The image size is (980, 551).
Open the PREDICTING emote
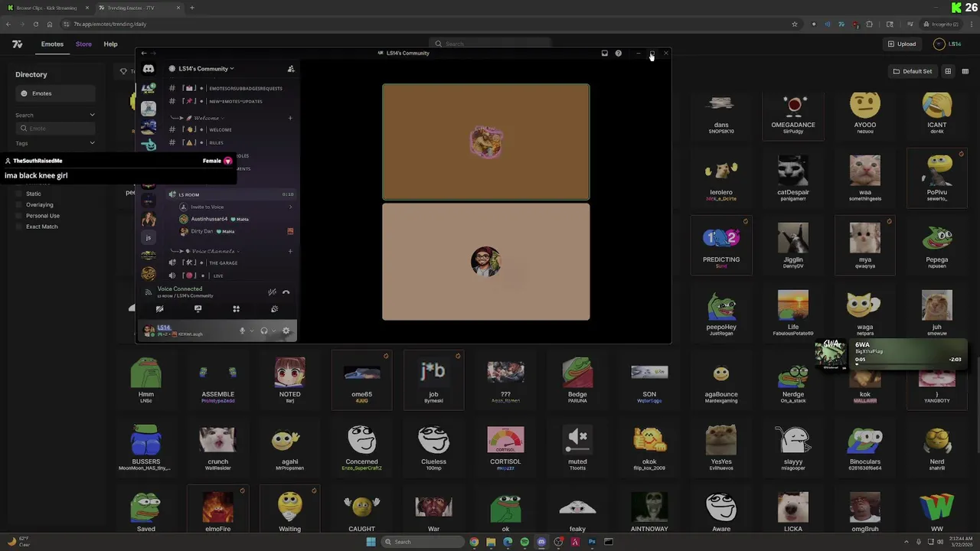coord(721,243)
